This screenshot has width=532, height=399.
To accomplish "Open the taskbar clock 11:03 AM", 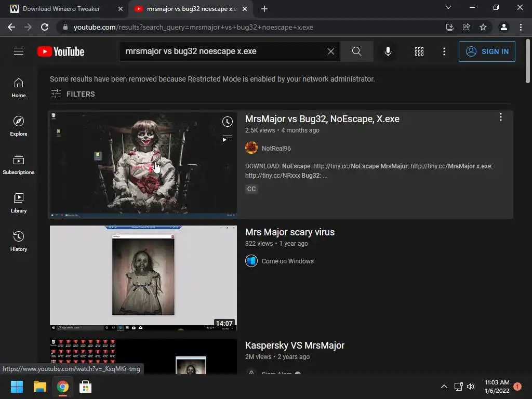I will [497, 387].
